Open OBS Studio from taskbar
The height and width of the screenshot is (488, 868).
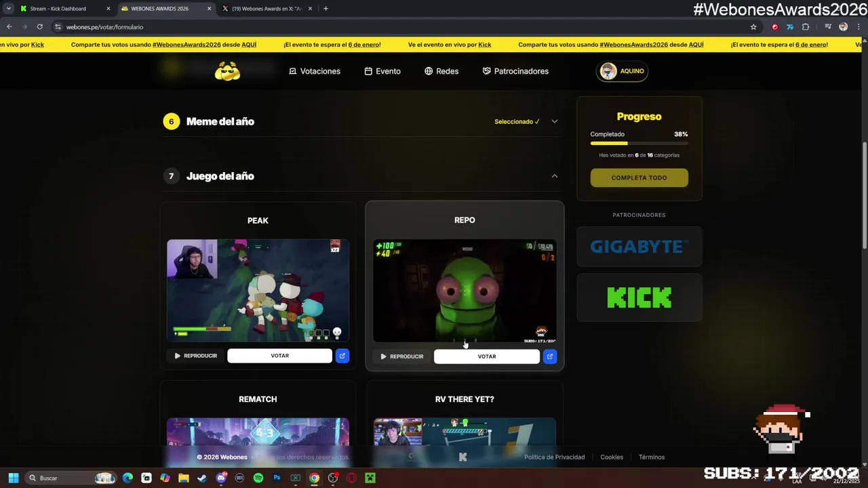point(333,478)
